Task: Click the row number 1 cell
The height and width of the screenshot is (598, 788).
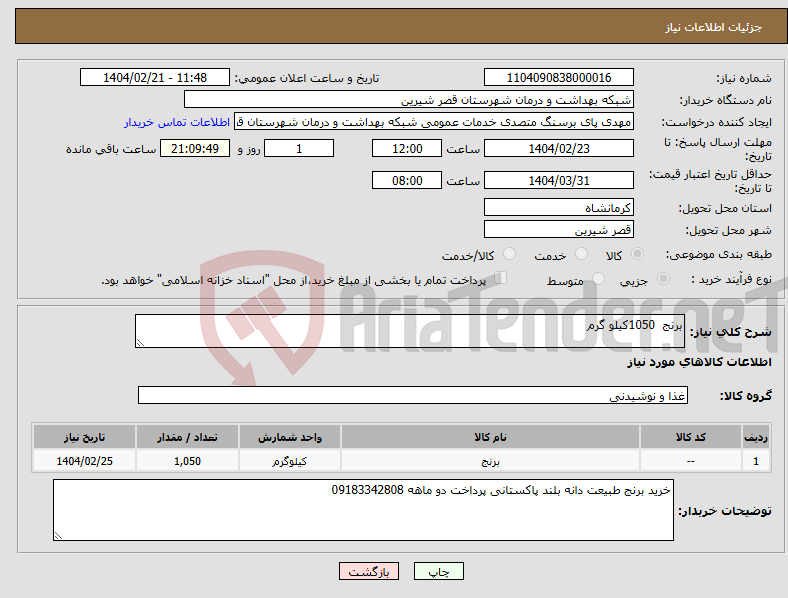Action: coord(756,460)
